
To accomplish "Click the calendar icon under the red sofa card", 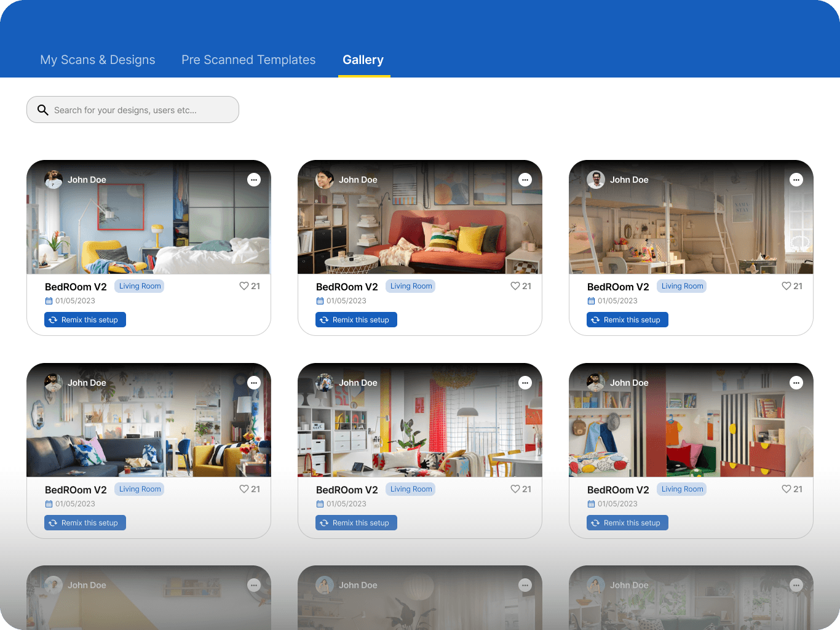I will point(320,301).
